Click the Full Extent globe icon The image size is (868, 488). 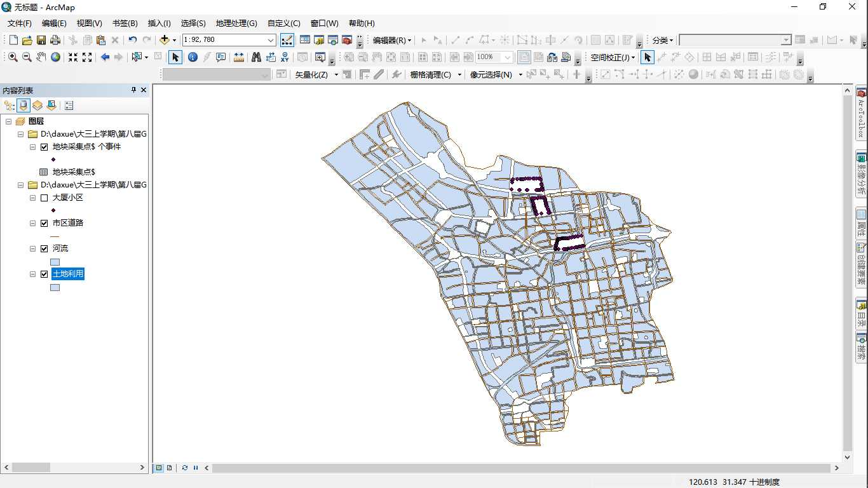(56, 57)
